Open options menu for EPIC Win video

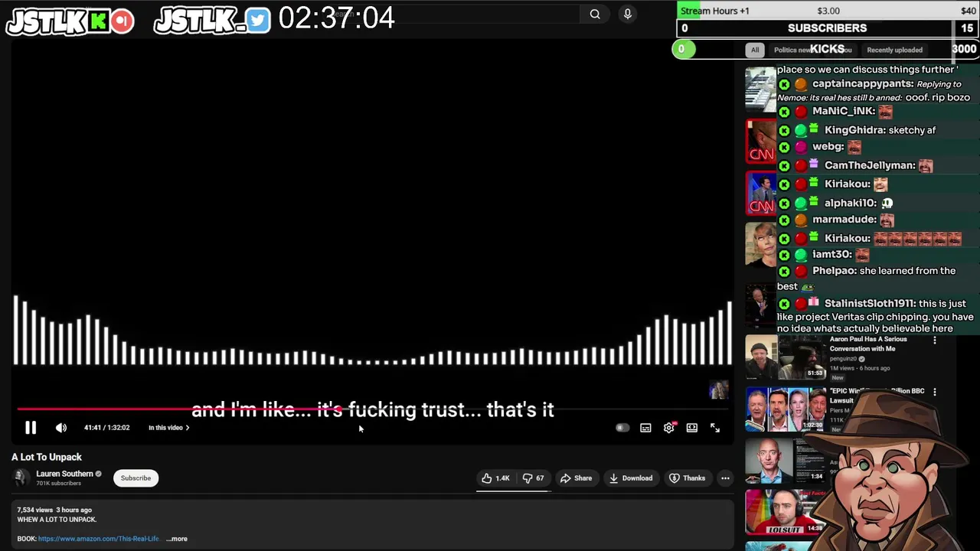(934, 392)
